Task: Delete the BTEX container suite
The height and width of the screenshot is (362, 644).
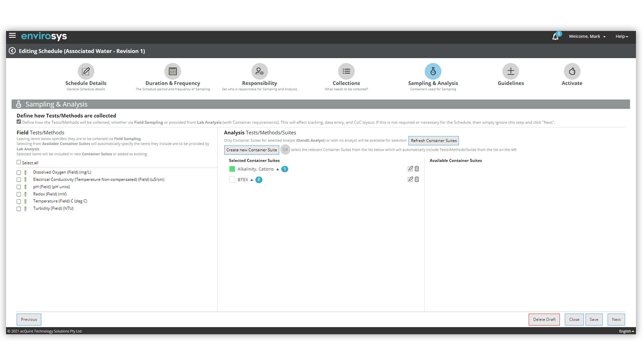Action: point(417,179)
